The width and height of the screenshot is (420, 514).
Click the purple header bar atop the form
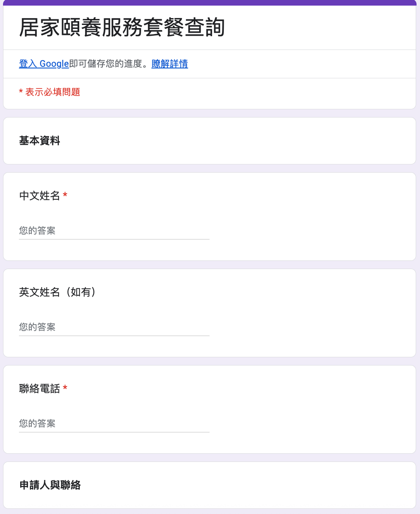(210, 3)
